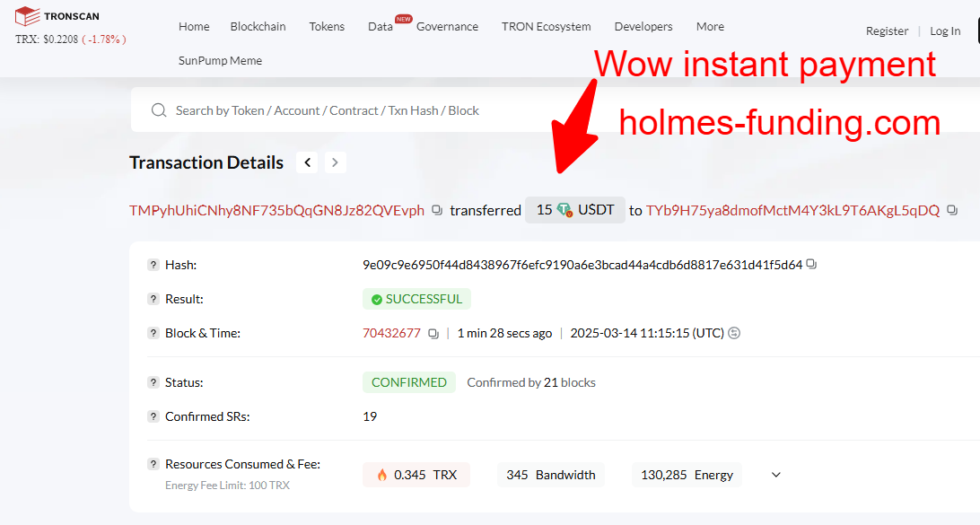Open the Developers menu
Image resolution: width=980 pixels, height=525 pixels.
[x=643, y=26]
